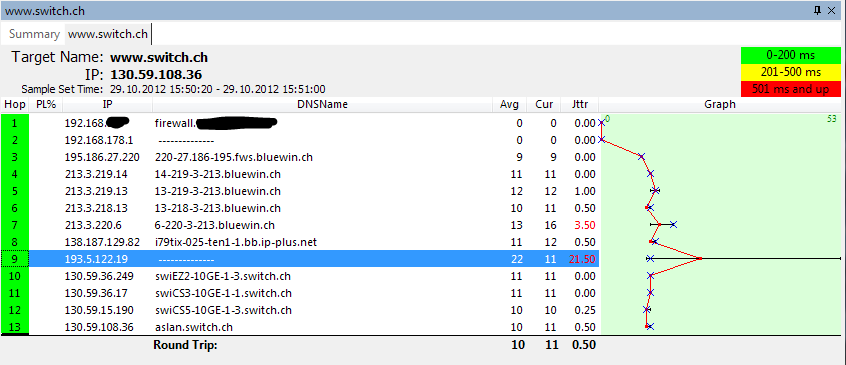Screen dimensions: 846x365
Task: Click the green 0-200 ms legend swatch
Action: (790, 55)
